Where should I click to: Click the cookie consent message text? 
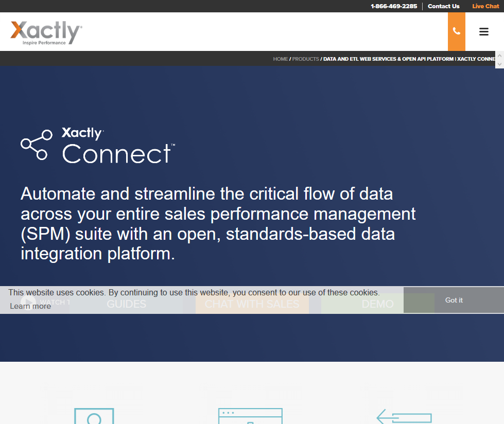click(x=194, y=293)
